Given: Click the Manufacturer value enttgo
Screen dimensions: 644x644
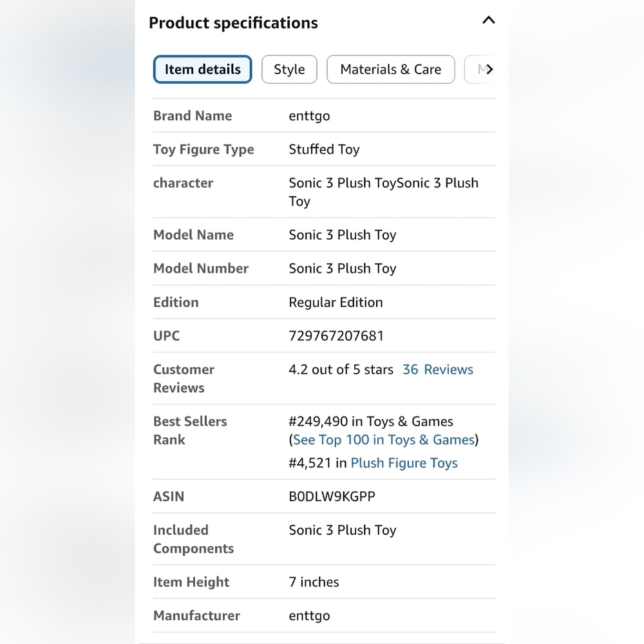Looking at the screenshot, I should 309,616.
